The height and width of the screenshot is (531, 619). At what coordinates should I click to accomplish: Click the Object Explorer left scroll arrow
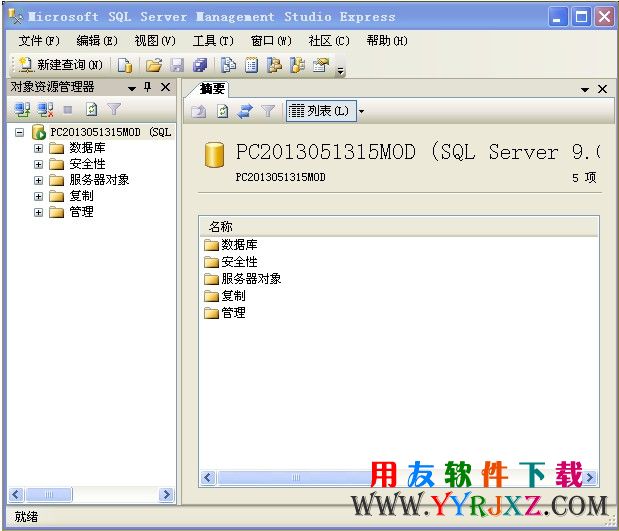(16, 494)
